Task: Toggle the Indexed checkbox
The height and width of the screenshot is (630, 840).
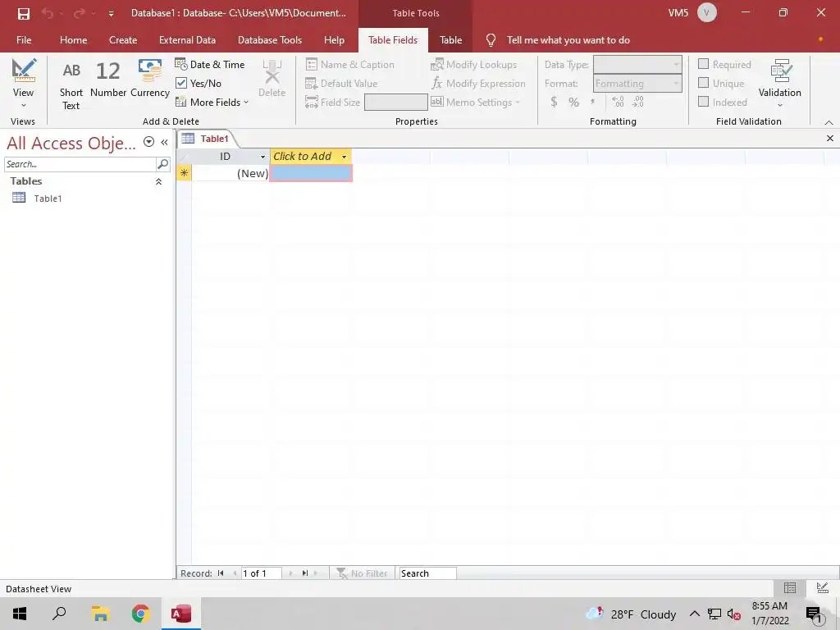Action: click(703, 102)
